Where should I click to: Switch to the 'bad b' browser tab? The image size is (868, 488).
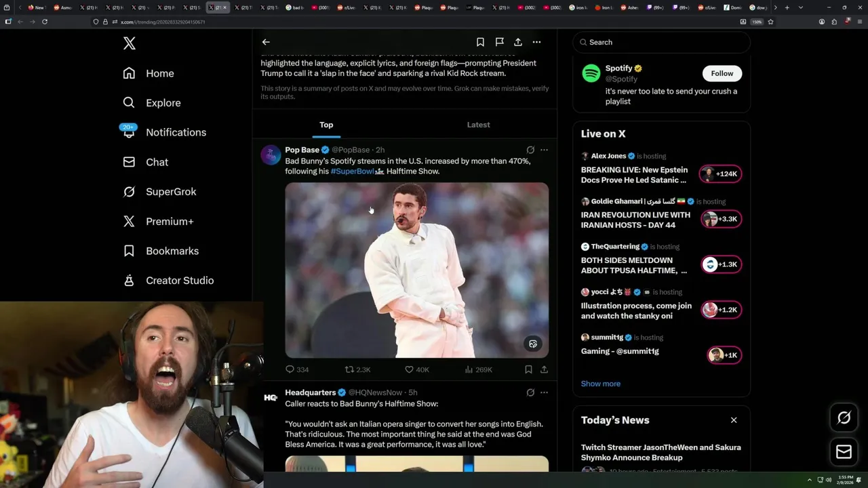point(296,7)
